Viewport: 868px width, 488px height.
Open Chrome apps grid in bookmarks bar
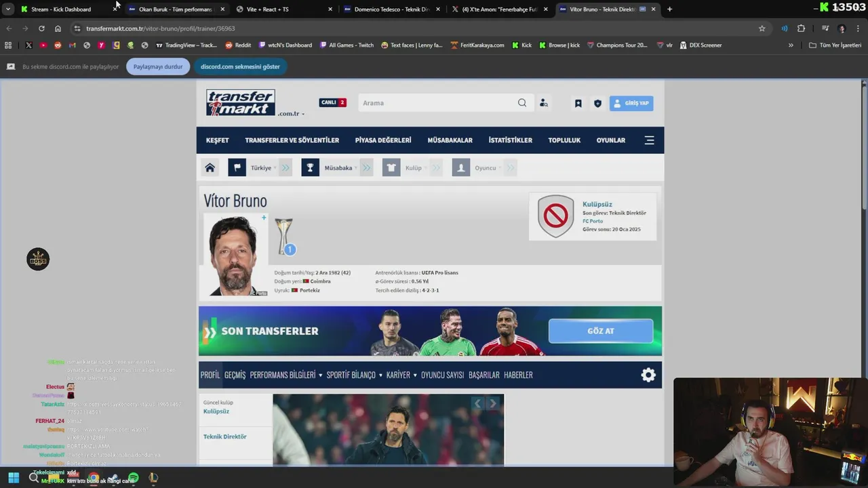click(x=8, y=45)
